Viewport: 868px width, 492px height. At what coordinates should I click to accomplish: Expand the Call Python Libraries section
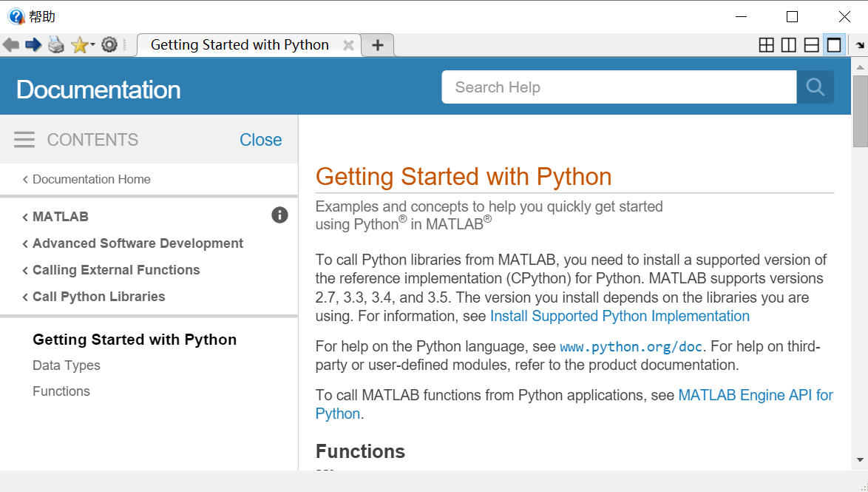pos(98,296)
